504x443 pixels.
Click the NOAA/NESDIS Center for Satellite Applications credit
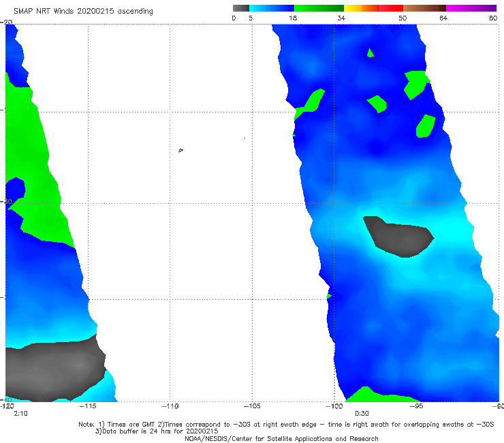[281, 438]
